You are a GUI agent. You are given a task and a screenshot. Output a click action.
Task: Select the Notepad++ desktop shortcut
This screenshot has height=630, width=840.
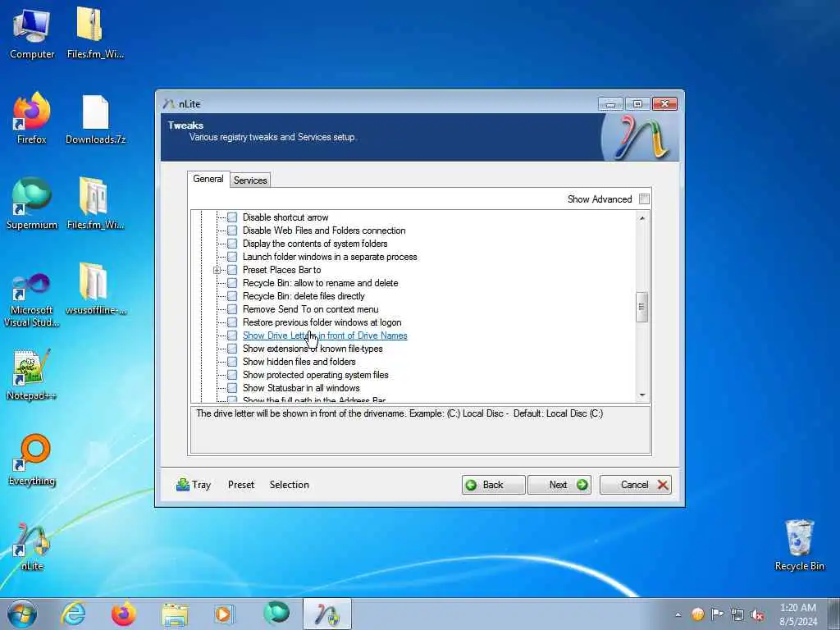point(32,375)
